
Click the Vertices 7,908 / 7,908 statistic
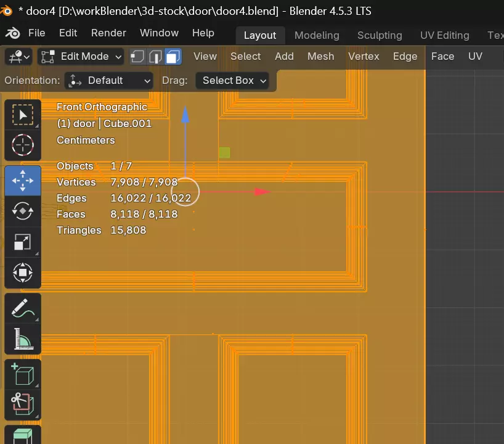[117, 182]
